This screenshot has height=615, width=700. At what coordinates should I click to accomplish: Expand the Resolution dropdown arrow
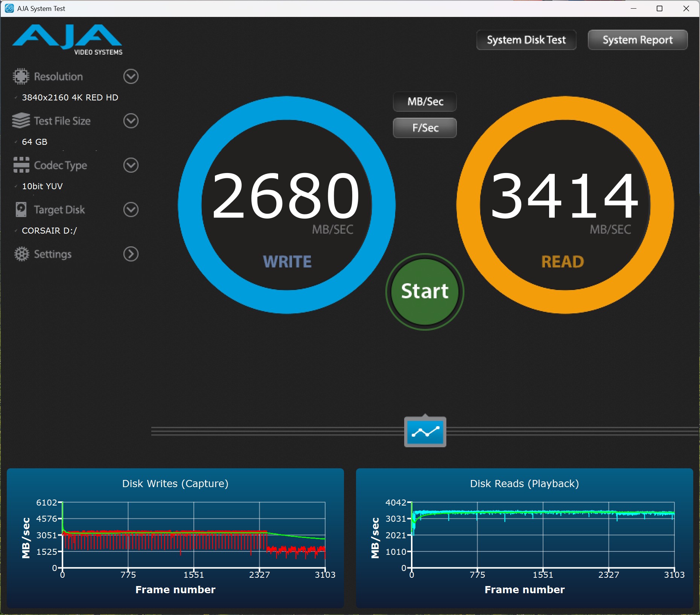[x=131, y=76]
